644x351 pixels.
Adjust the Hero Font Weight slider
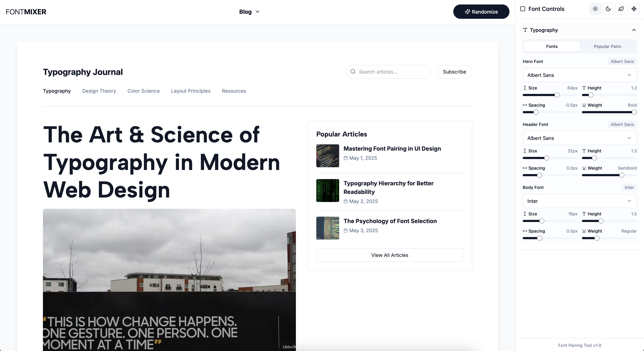[609, 112]
